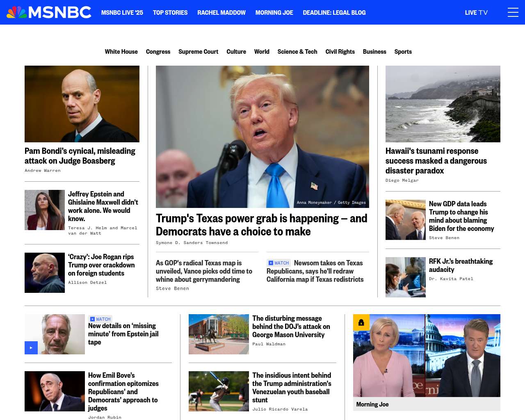Screen dimensions: 525x420
Task: Open author Allison Detzel
Action: 87,283
